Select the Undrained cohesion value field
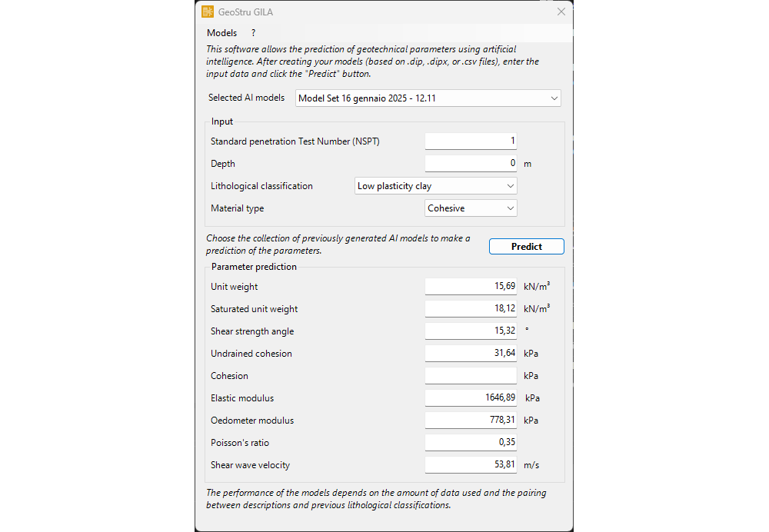This screenshot has height=532, width=769. pos(471,354)
